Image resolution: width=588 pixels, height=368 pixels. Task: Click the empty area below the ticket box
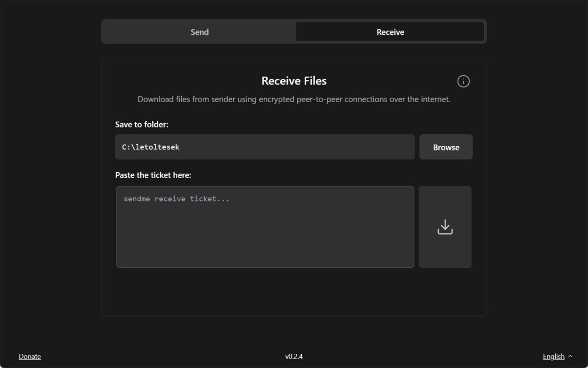click(x=294, y=292)
